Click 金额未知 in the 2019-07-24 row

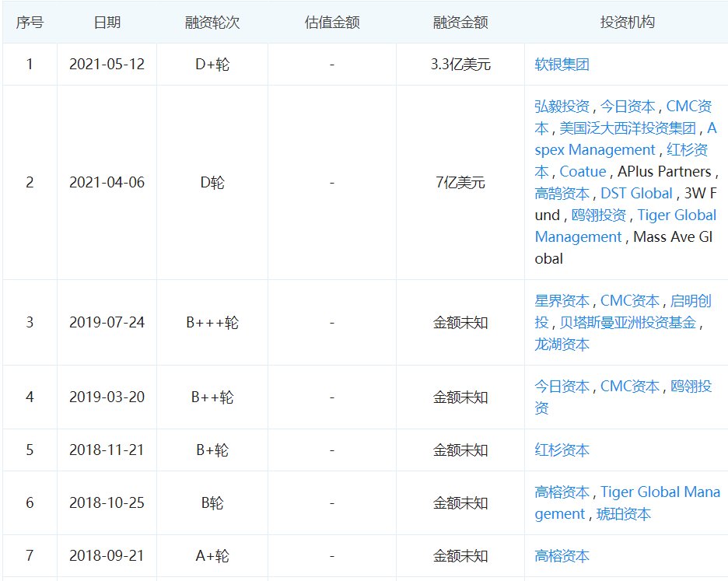(x=460, y=322)
